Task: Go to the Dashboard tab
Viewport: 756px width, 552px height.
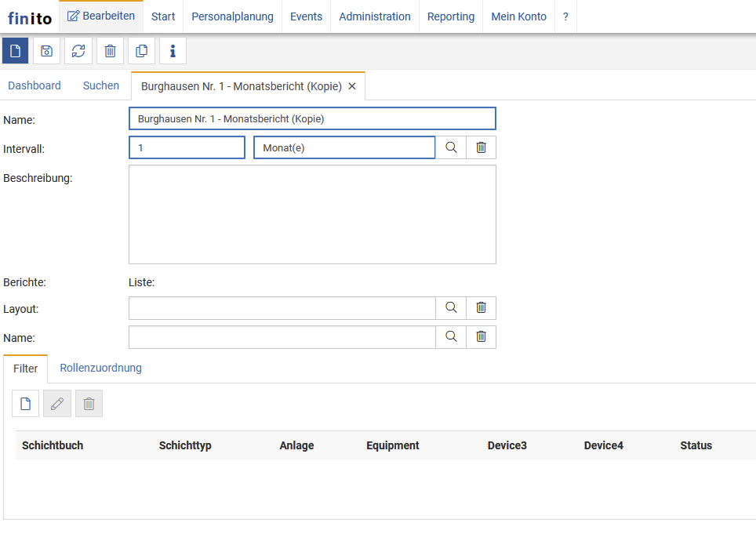Action: coord(35,85)
